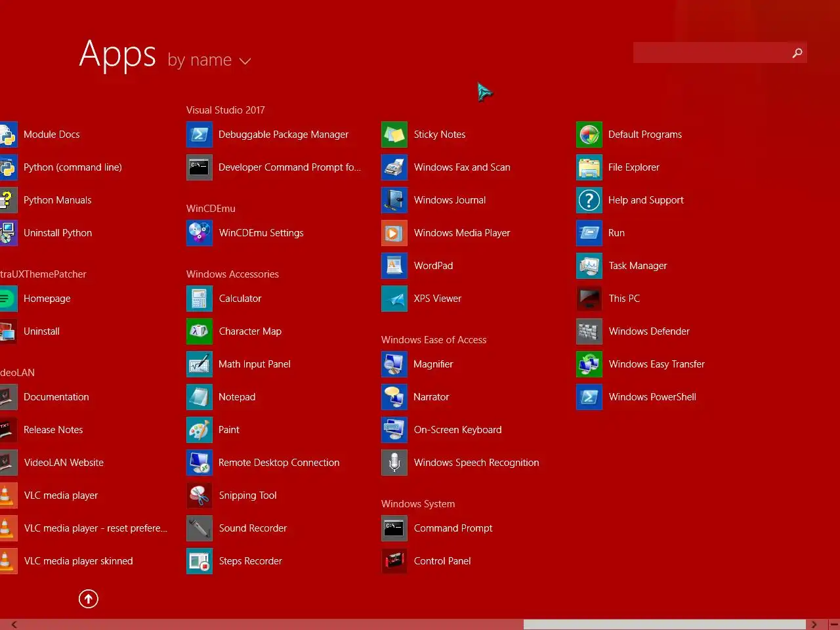Open 'VLC media player - reset prefere...' label
The height and width of the screenshot is (630, 840).
pos(96,528)
